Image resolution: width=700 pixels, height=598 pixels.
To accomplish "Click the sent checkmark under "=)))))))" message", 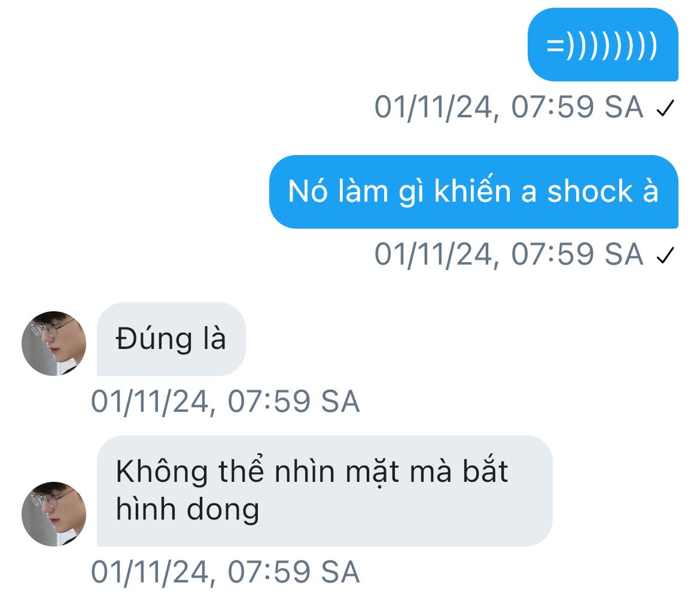I will pyautogui.click(x=665, y=108).
